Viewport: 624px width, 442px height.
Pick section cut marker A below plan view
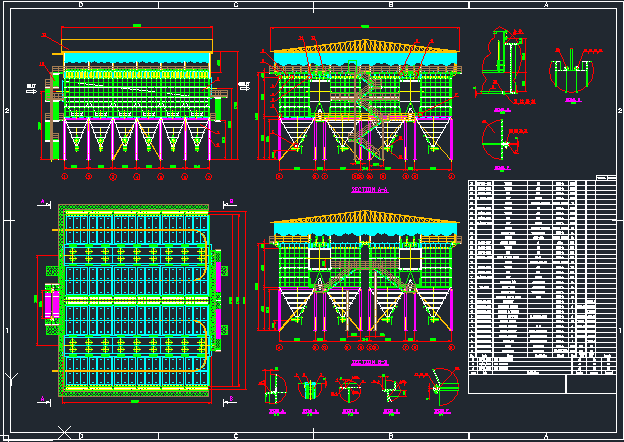click(45, 401)
